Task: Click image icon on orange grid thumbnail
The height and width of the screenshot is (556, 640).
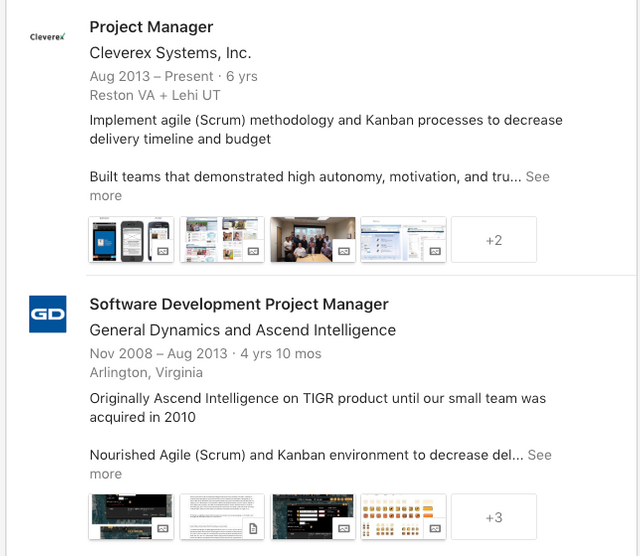Action: coord(435,529)
